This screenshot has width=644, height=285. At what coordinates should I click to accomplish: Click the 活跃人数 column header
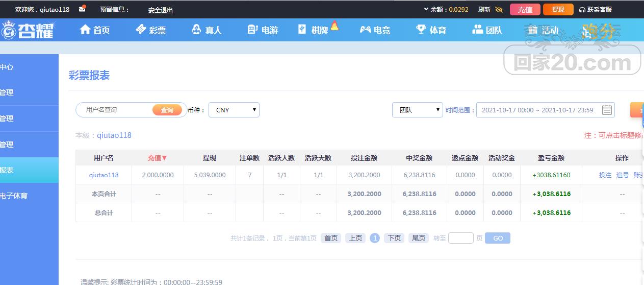pyautogui.click(x=281, y=158)
